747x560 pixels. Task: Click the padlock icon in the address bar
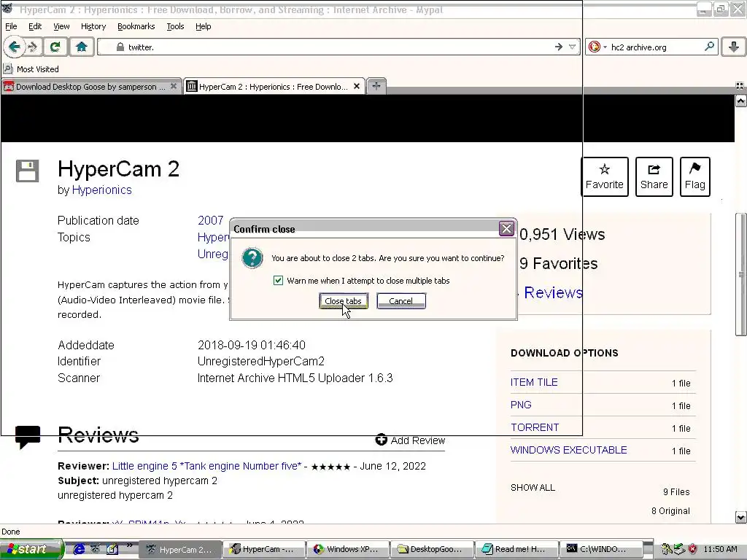point(120,47)
